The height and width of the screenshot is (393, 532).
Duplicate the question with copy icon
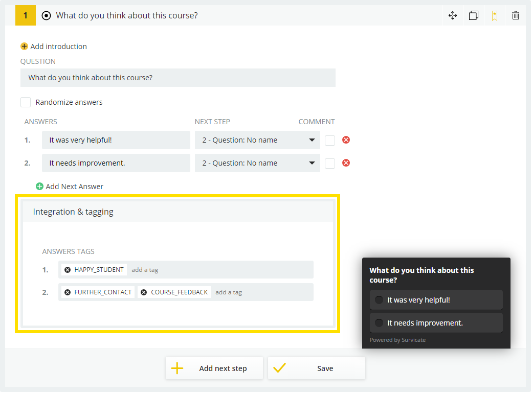[474, 16]
